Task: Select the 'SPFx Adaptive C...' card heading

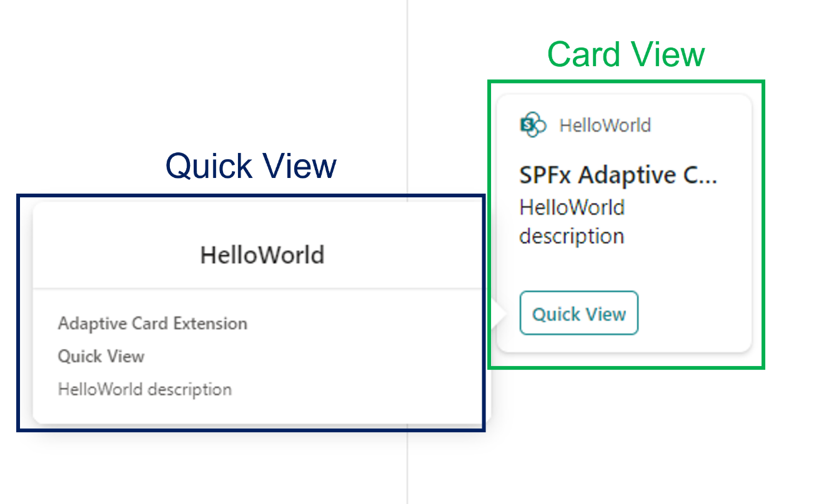Action: [618, 175]
